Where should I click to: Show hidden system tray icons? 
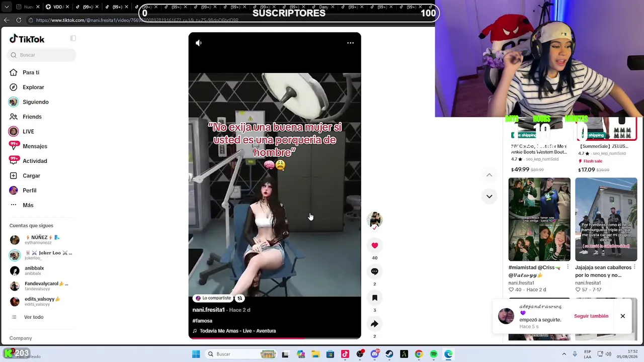coord(564,354)
